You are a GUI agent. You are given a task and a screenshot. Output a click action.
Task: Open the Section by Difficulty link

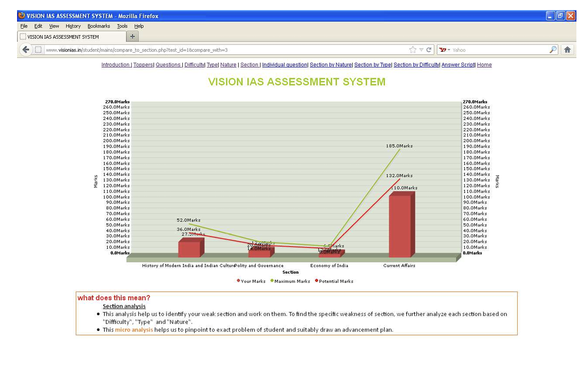(416, 65)
